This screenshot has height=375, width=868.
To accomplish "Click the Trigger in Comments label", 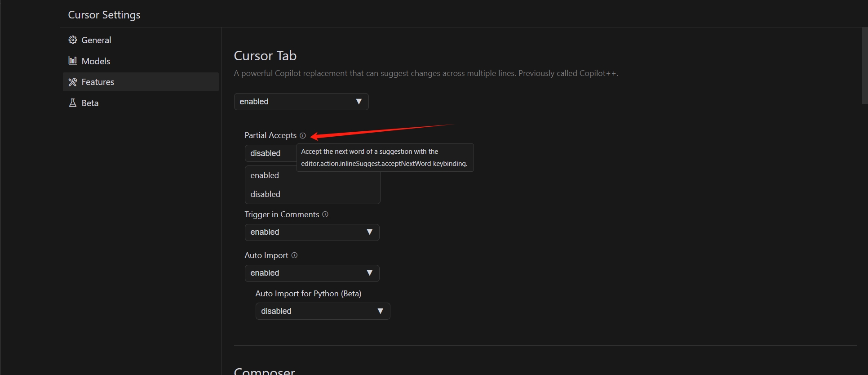I will (x=282, y=214).
